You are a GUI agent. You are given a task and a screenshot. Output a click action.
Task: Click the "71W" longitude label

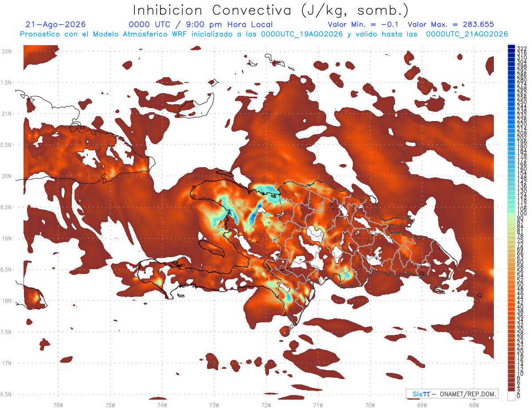pos(318,405)
